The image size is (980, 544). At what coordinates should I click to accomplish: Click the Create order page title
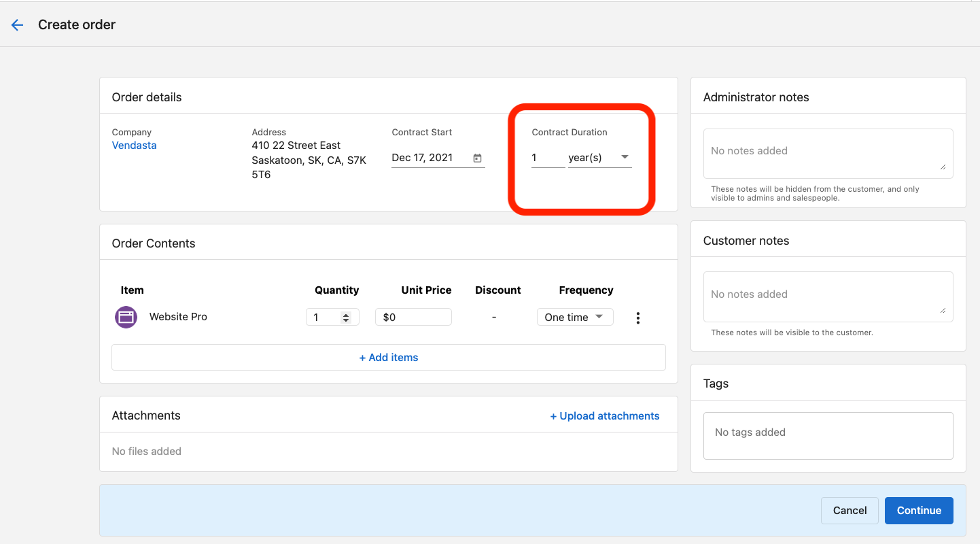(x=77, y=25)
